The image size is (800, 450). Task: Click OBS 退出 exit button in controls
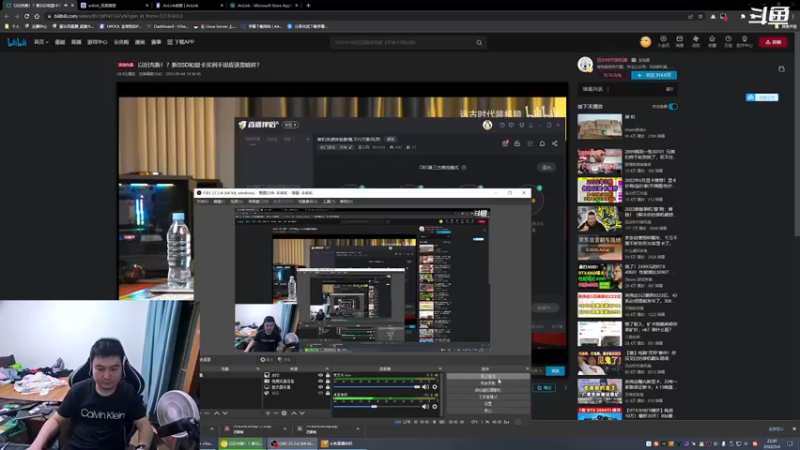pyautogui.click(x=488, y=410)
